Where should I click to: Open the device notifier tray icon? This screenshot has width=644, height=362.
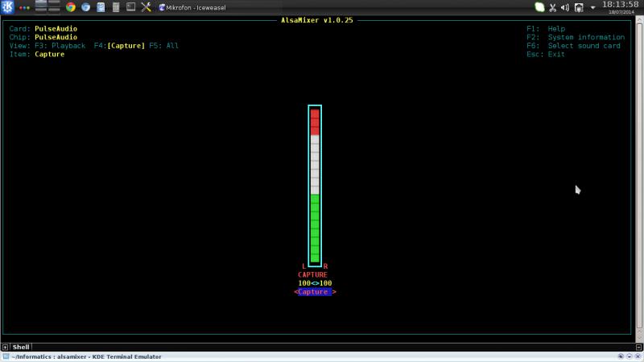579,7
